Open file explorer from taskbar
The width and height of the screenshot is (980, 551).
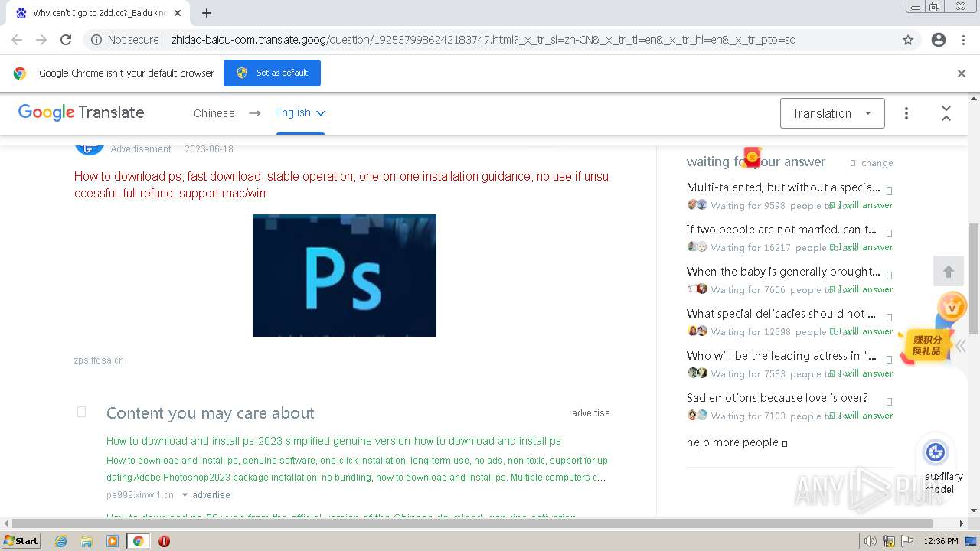(87, 541)
